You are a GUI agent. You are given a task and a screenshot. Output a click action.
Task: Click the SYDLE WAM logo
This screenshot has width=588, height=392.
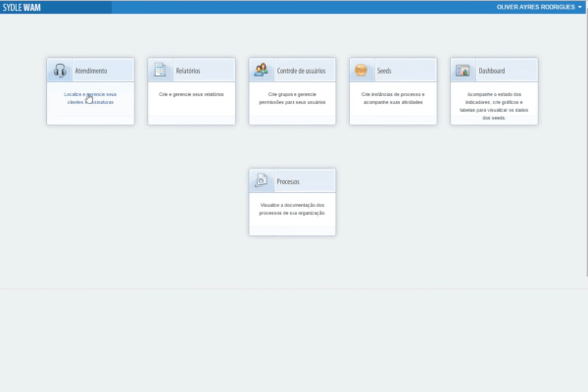tap(22, 6)
